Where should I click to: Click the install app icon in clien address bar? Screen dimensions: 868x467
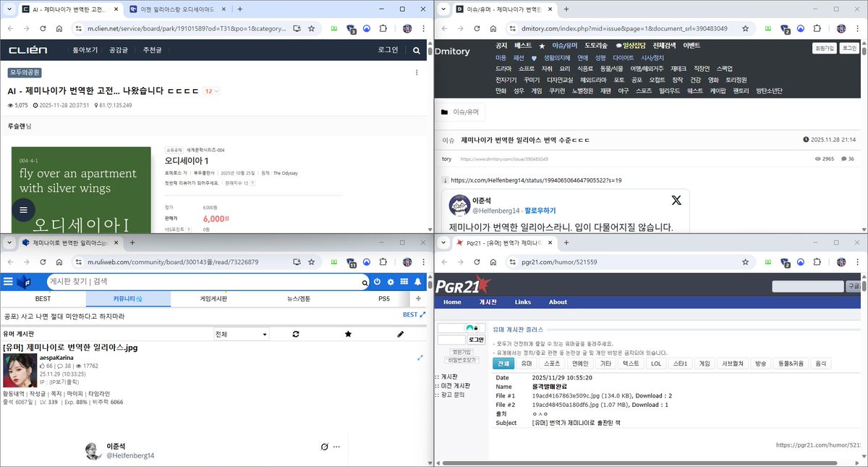click(x=297, y=28)
